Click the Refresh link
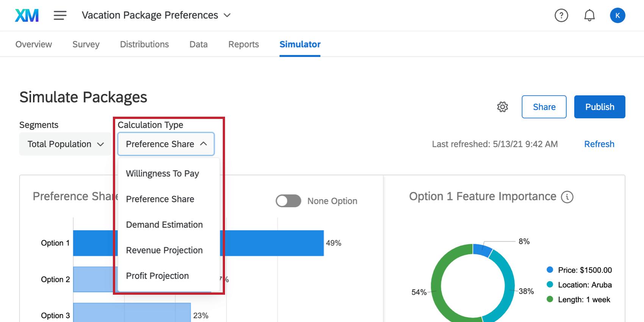 [x=599, y=144]
